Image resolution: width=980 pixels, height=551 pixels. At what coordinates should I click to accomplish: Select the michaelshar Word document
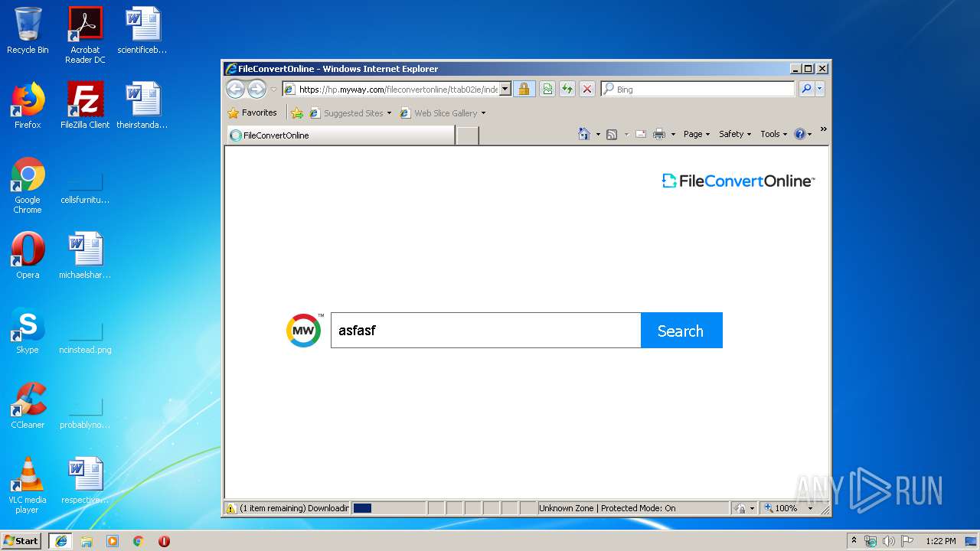pyautogui.click(x=85, y=256)
